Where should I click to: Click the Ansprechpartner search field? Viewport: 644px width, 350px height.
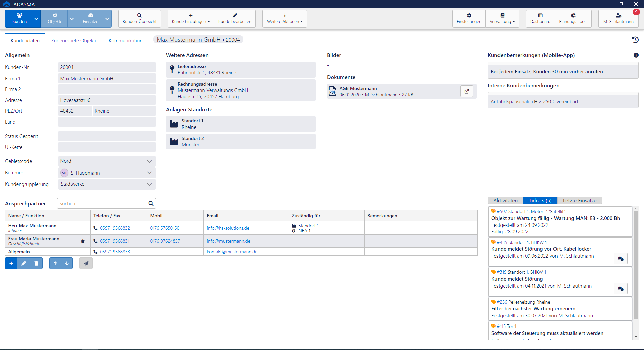tap(102, 204)
